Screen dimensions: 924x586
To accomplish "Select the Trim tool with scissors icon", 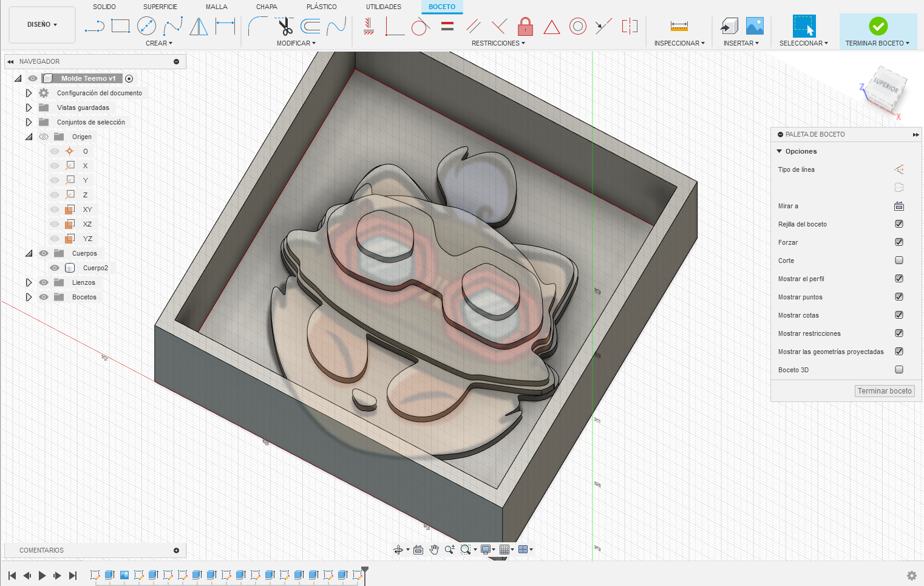I will (x=285, y=26).
